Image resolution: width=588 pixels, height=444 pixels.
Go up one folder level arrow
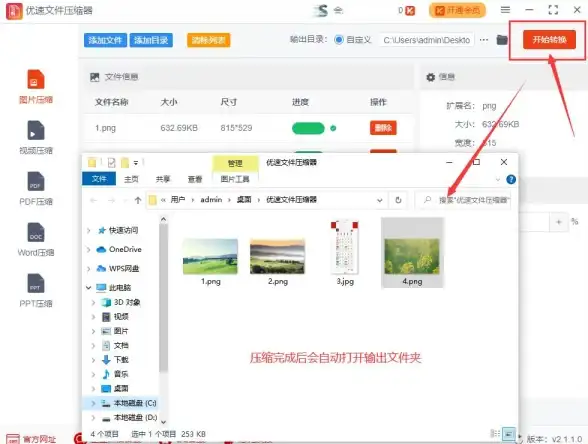click(x=138, y=200)
